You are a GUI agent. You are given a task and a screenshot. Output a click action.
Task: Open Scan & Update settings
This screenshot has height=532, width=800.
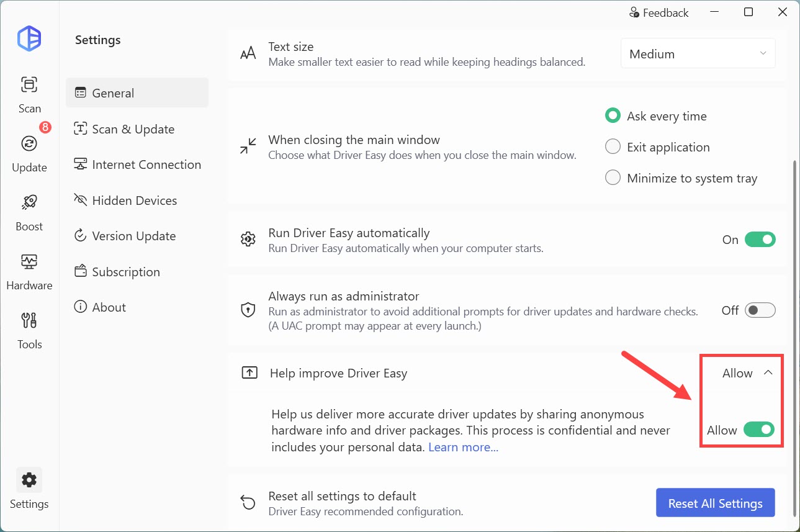(137, 129)
